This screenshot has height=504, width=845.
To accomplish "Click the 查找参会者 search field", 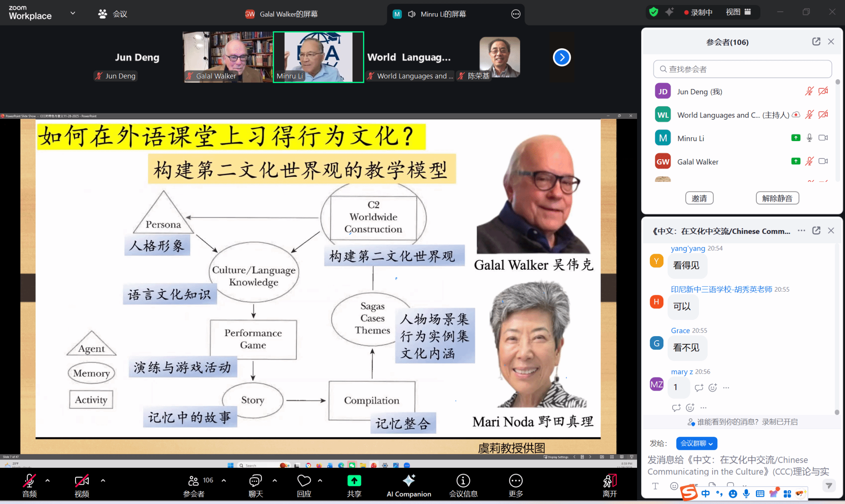I will coord(742,69).
